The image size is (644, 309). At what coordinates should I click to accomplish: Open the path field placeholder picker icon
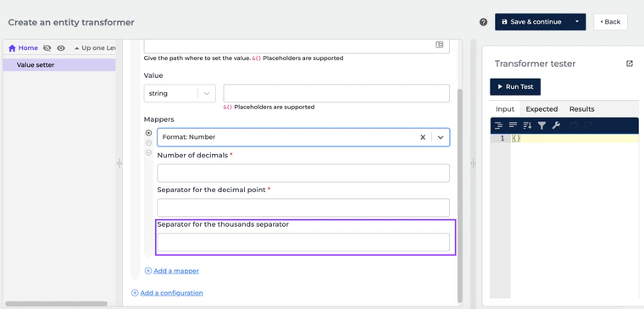click(440, 45)
